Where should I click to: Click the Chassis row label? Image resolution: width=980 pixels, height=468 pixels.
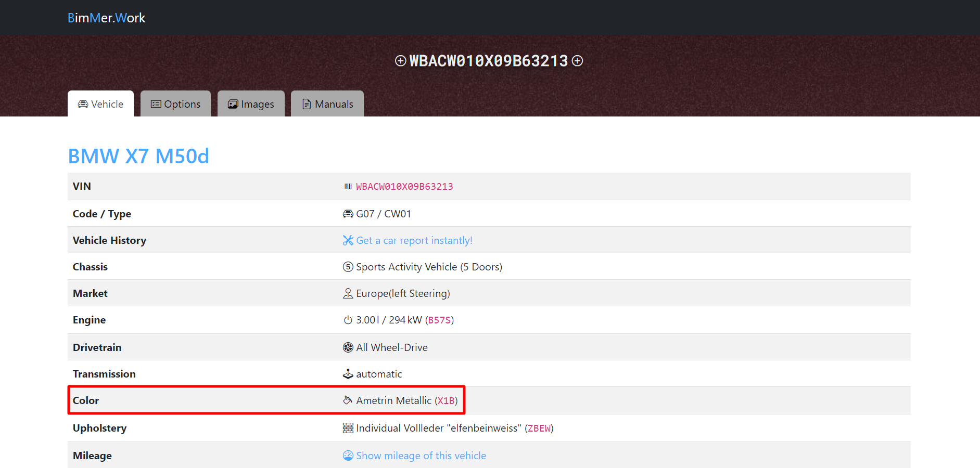pos(90,267)
